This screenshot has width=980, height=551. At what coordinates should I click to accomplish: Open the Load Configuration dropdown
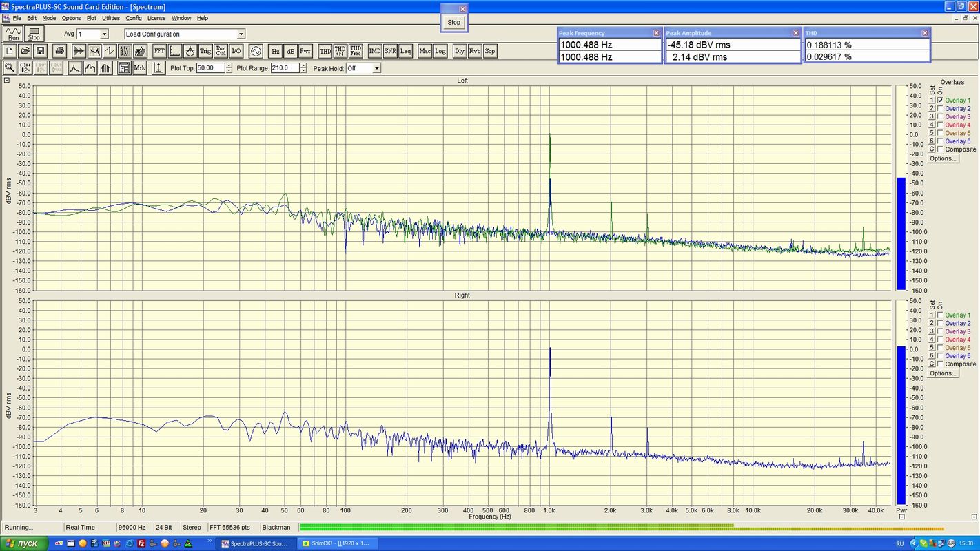tap(241, 34)
